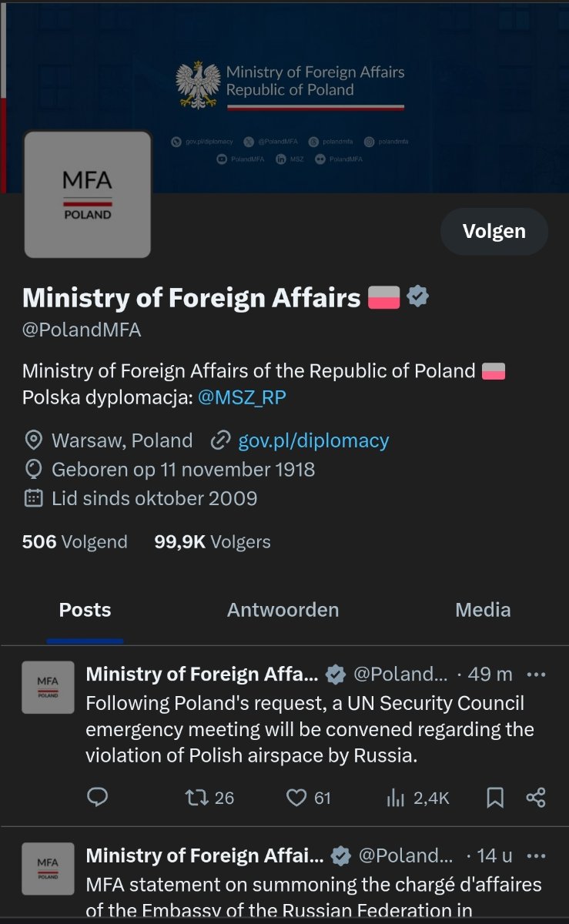569x924 pixels.
Task: Open the 99,9K Volgers followers list
Action: [x=213, y=541]
